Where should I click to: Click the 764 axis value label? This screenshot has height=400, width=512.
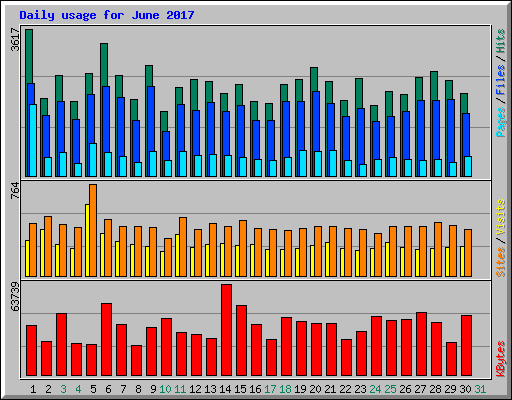[x=15, y=191]
